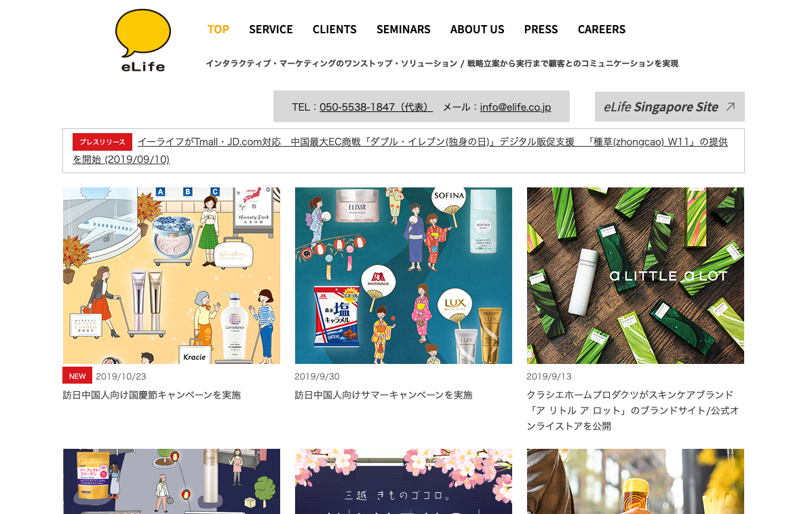The height and width of the screenshot is (514, 812).
Task: Open 訪日中国人向け国慶節キャンペーン article title
Action: tap(152, 394)
